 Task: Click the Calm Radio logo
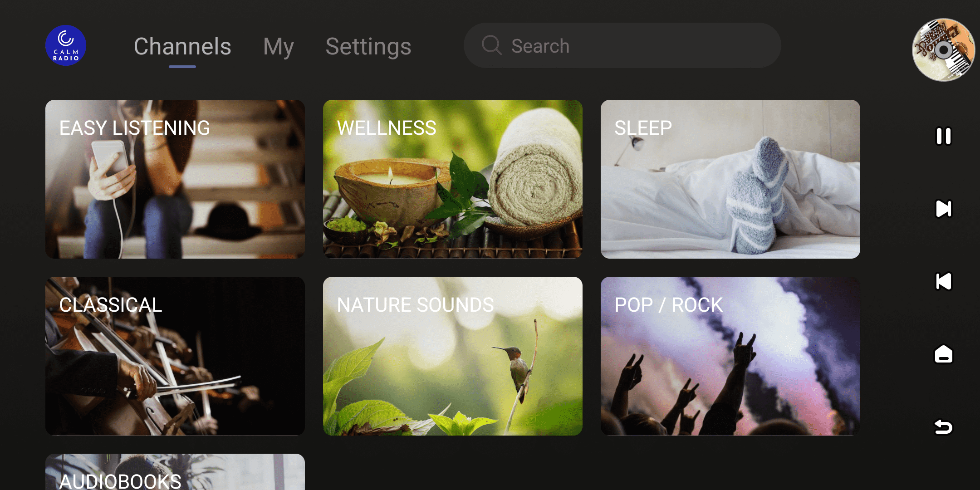[66, 45]
